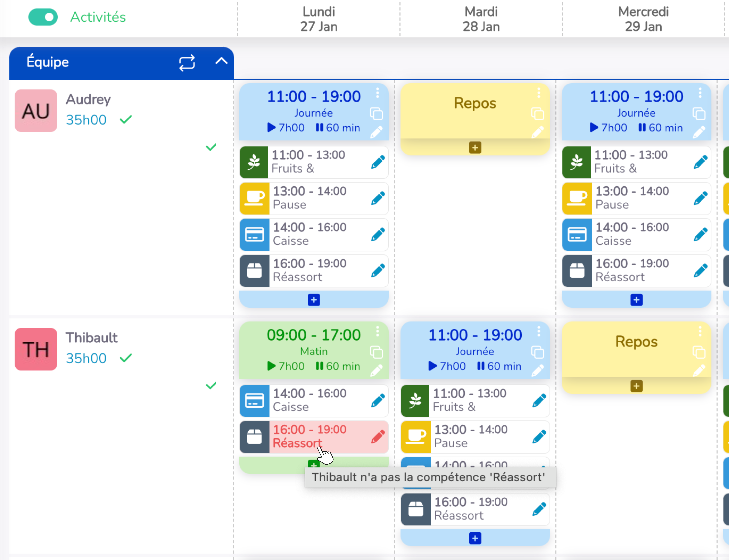729x560 pixels.
Task: Select the Mardi 28 Jan column header
Action: point(481,19)
